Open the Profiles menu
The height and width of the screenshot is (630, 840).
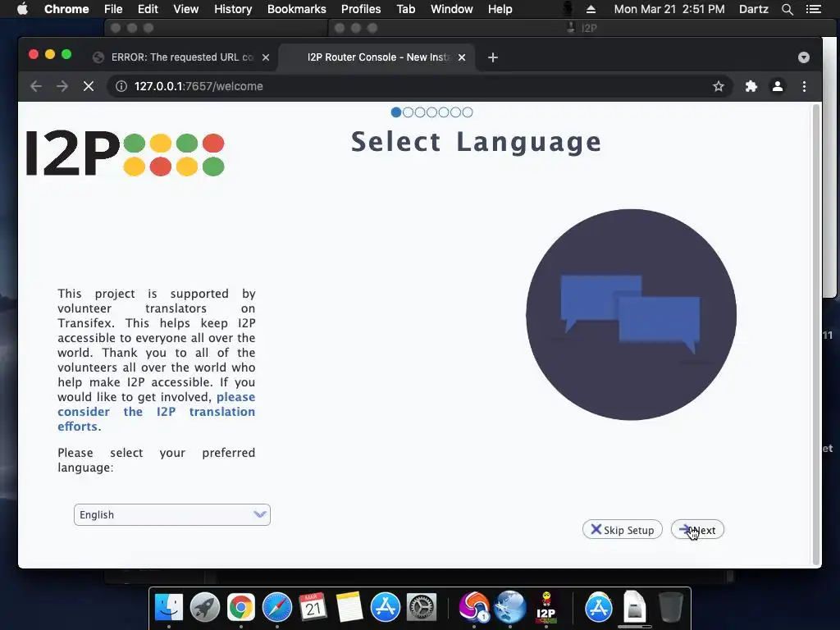(x=361, y=9)
